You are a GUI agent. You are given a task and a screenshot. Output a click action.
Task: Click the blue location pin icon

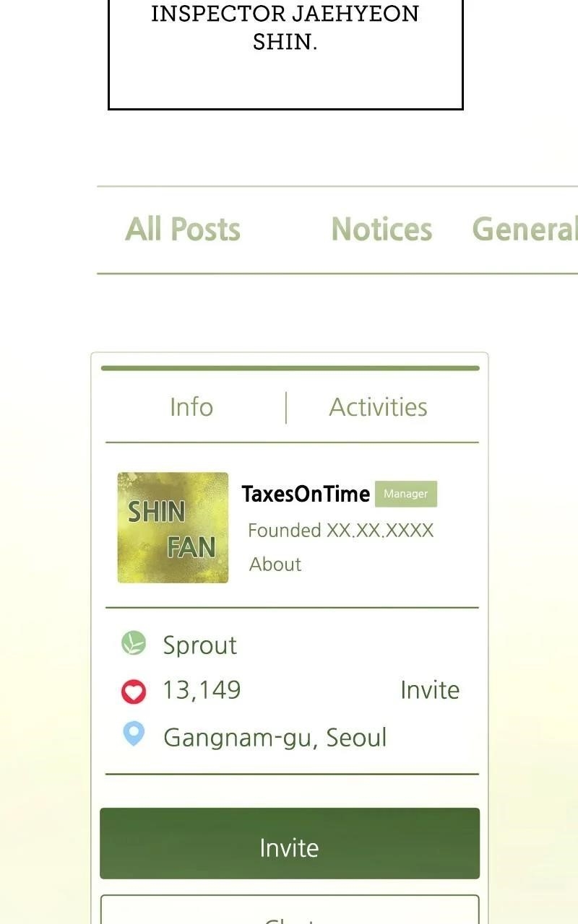pos(134,734)
